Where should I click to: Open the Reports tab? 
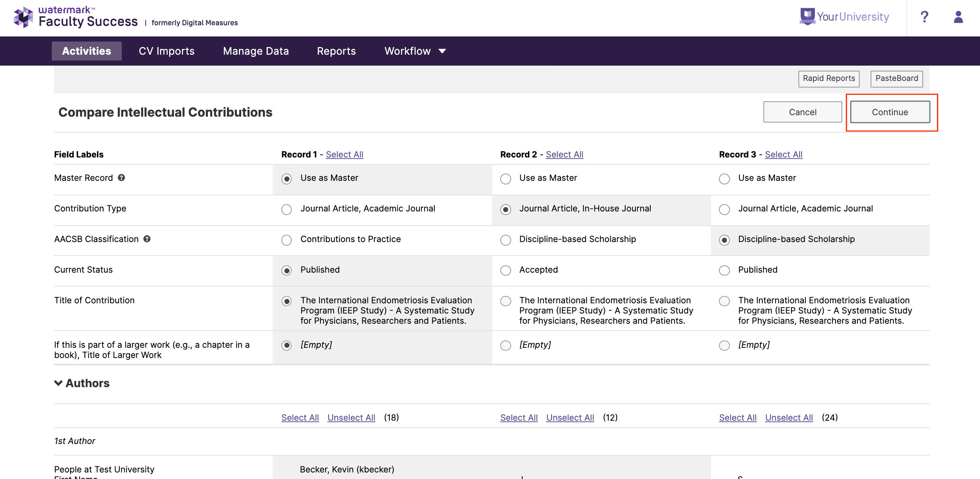(336, 51)
